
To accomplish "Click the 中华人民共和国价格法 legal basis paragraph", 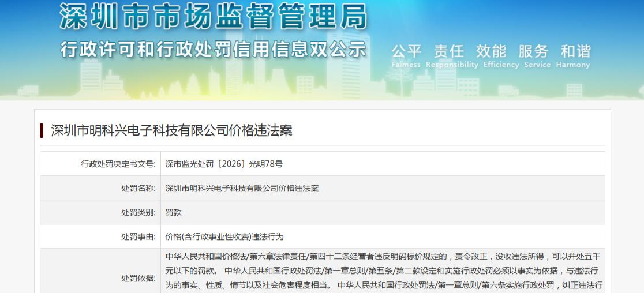I will point(384,271).
